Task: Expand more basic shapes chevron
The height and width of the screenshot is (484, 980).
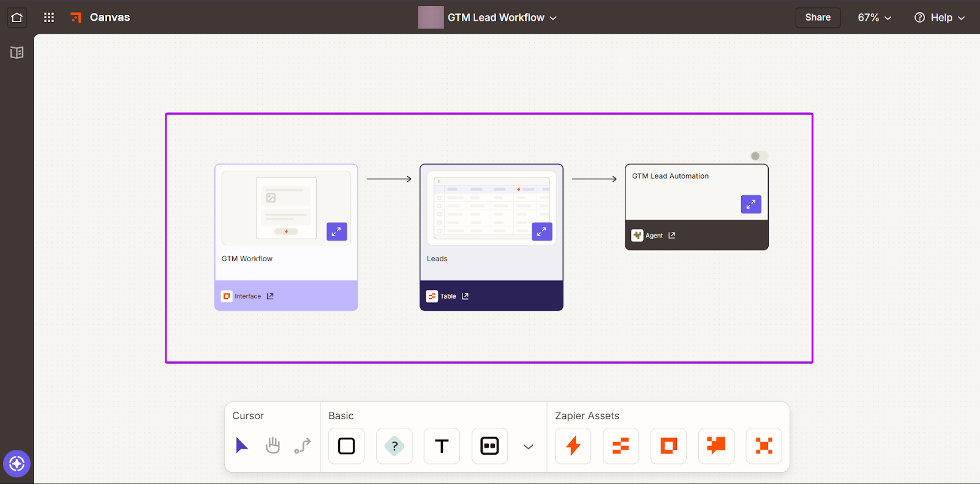Action: (x=529, y=447)
